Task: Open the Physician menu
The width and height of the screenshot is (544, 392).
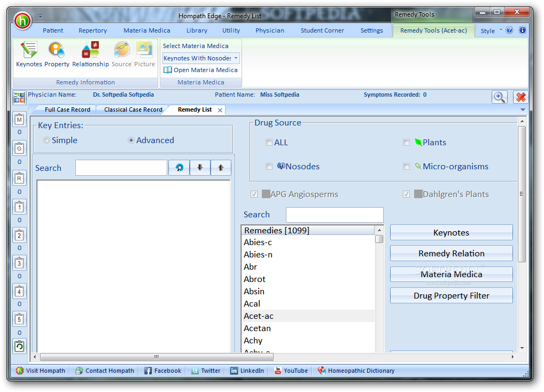Action: click(x=269, y=30)
